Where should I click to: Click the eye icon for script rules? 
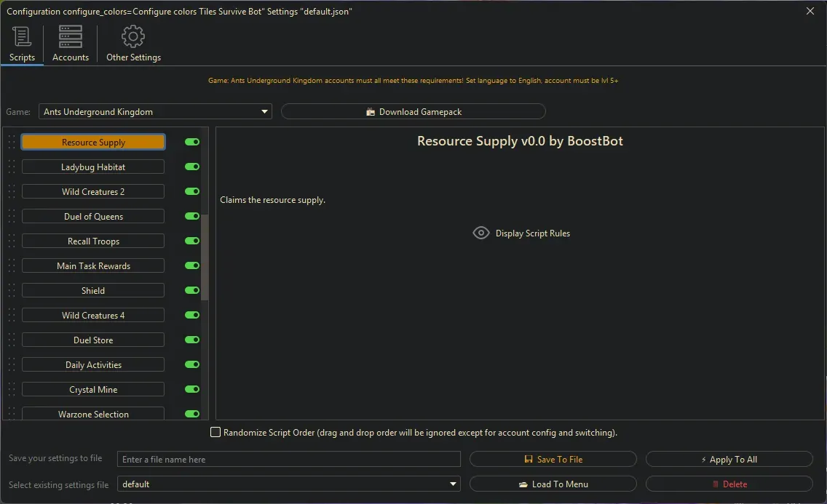481,233
